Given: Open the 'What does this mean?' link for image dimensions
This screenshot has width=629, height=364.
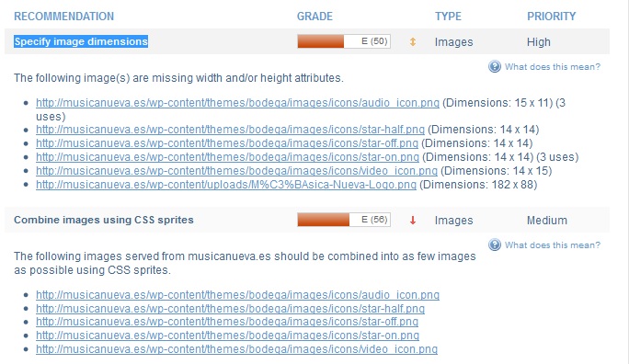Looking at the screenshot, I should click(553, 66).
